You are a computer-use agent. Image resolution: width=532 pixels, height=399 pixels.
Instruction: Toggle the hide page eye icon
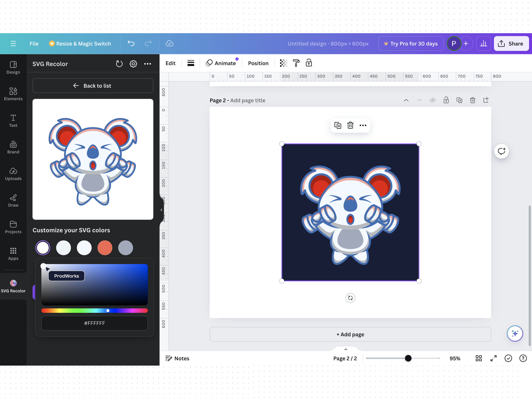tap(433, 100)
